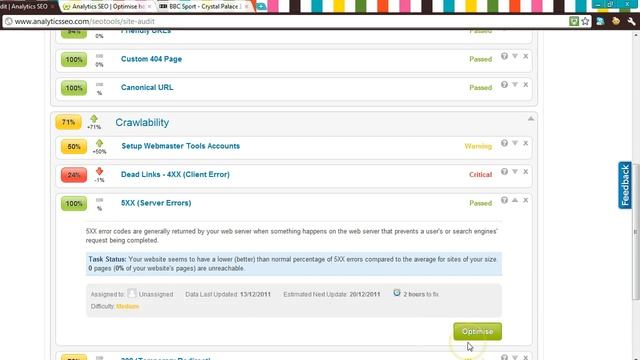
Task: Dismiss 5XX Server Errors task with X
Action: pos(526,200)
